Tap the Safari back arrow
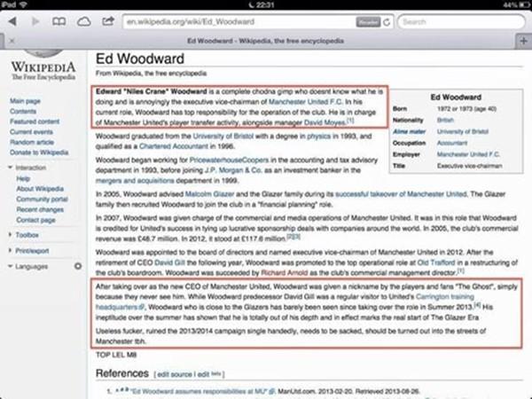Screen dimensions: 532x399 click(12, 21)
